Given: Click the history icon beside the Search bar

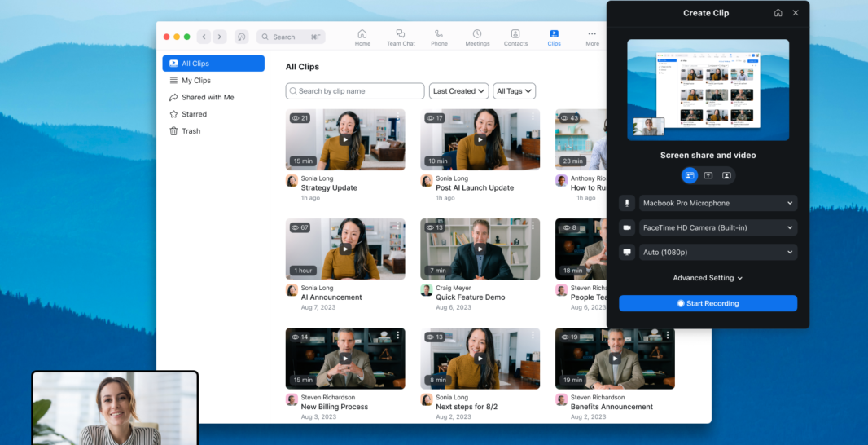Looking at the screenshot, I should pos(241,37).
